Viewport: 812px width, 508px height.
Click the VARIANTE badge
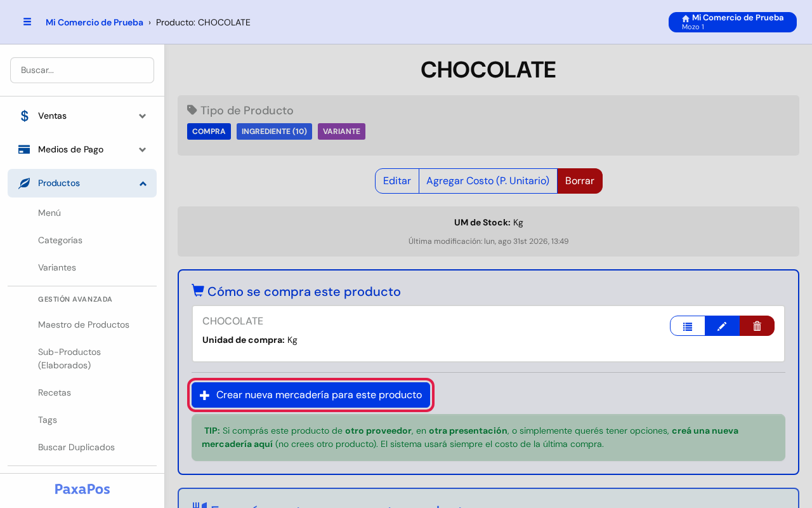(x=341, y=131)
